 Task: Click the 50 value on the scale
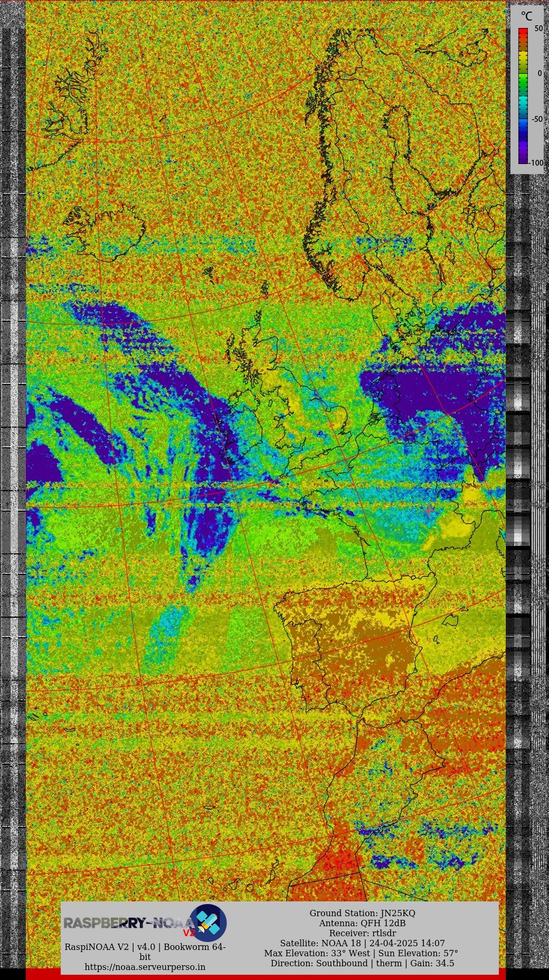point(538,28)
